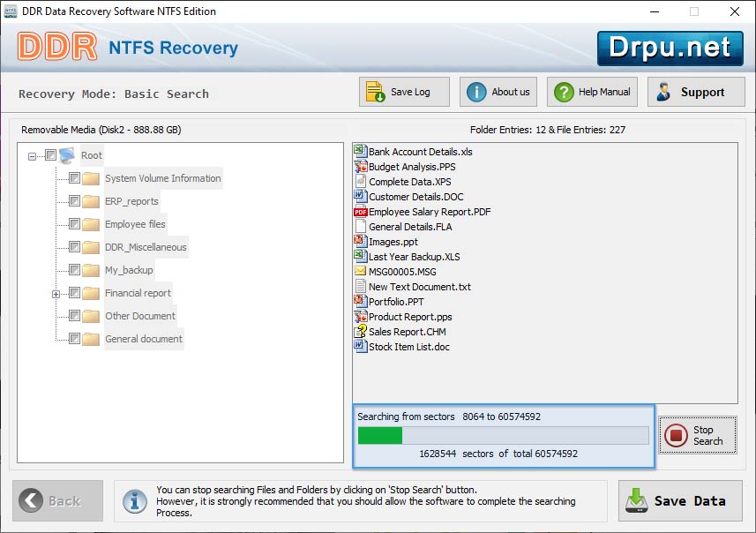This screenshot has height=533, width=756.
Task: Click the Support button
Action: (x=696, y=92)
